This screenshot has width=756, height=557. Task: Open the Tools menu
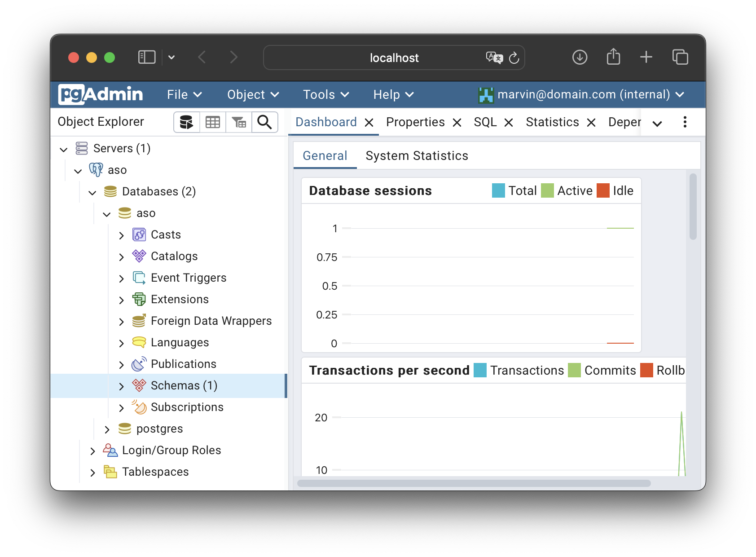pyautogui.click(x=325, y=95)
